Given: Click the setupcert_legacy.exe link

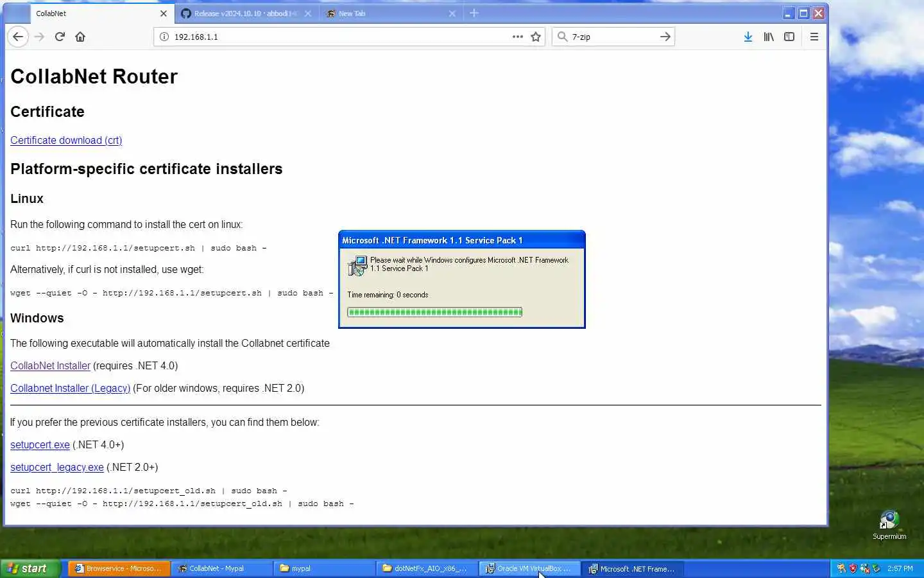Looking at the screenshot, I should [57, 467].
